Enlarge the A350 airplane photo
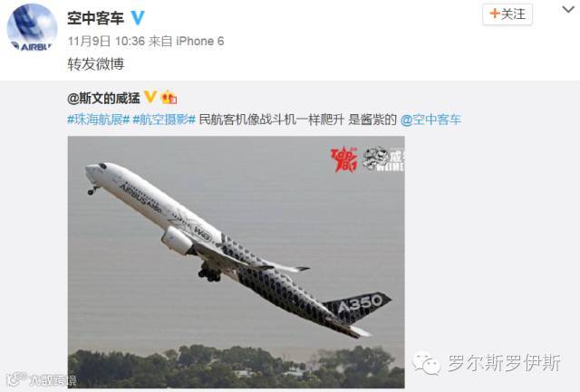This screenshot has width=580, height=392. coord(236,262)
